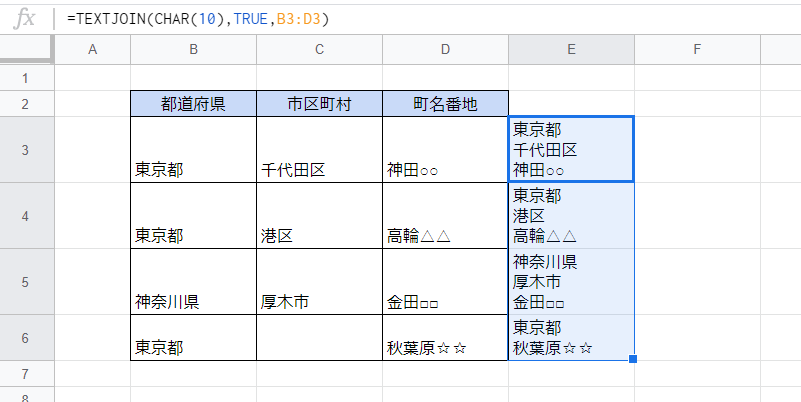Image resolution: width=801 pixels, height=402 pixels.
Task: Select column B header
Action: 194,50
